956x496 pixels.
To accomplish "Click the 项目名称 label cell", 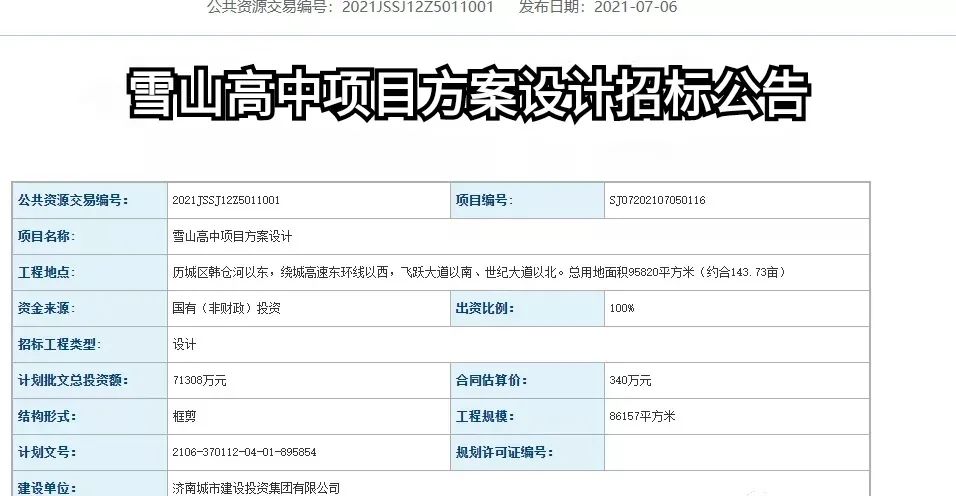I will 90,236.
